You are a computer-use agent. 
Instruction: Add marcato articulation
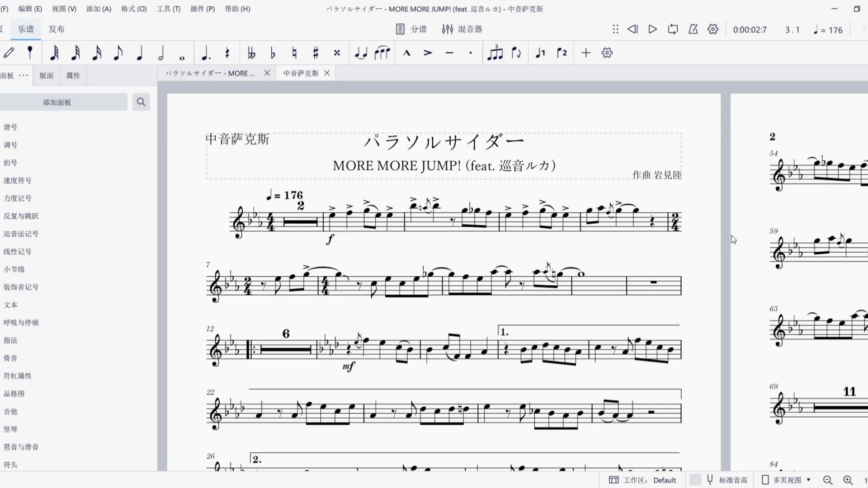click(x=406, y=53)
